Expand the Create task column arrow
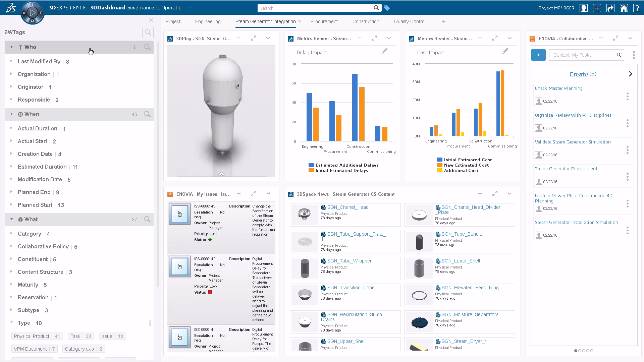 [x=630, y=74]
